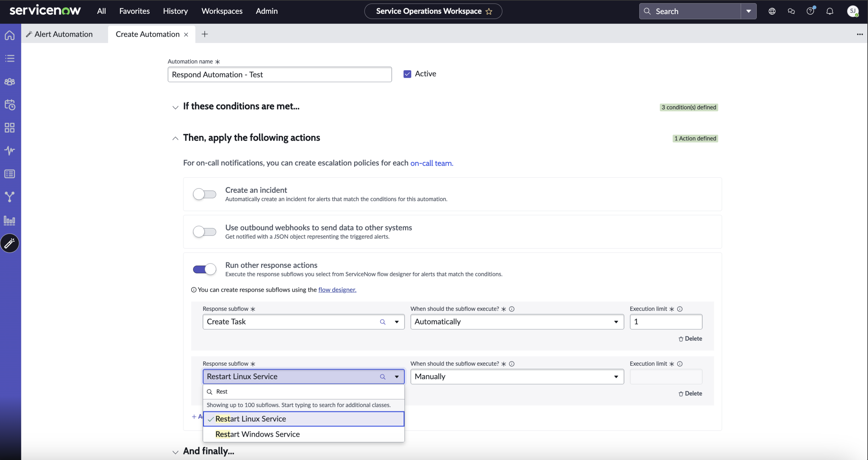868x460 pixels.
Task: Open the List view sidebar icon
Action: [x=10, y=58]
